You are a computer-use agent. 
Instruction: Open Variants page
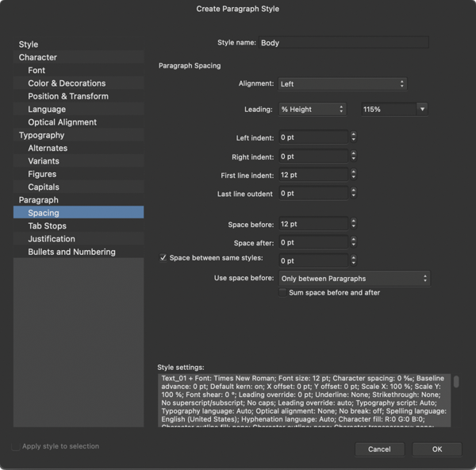click(x=79, y=161)
